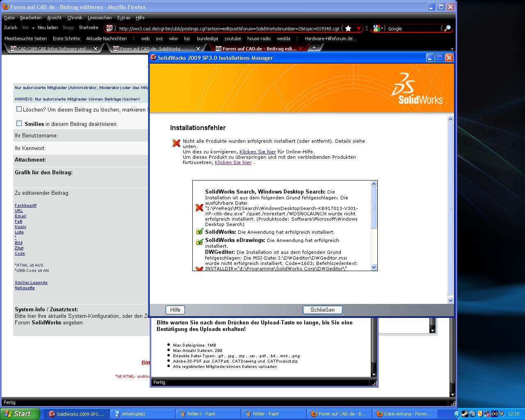Click the 'URL' formatting link
Viewport: 525px width, 420px height.
tap(19, 211)
